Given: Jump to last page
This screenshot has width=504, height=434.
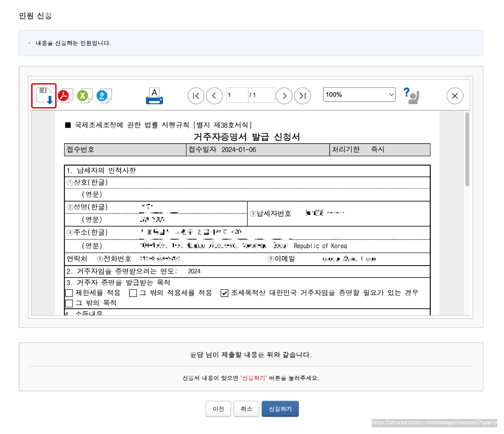Looking at the screenshot, I should click(x=302, y=96).
